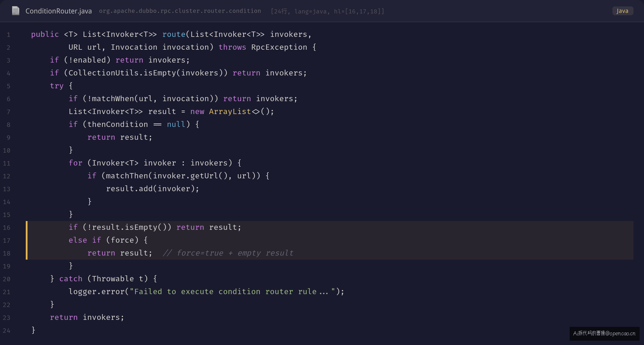The image size is (644, 345).
Task: Click the 'catch' keyword on line 20
Action: pos(71,279)
